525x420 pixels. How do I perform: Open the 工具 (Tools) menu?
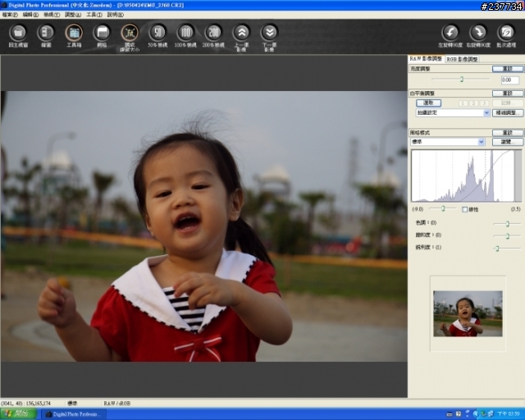(94, 15)
